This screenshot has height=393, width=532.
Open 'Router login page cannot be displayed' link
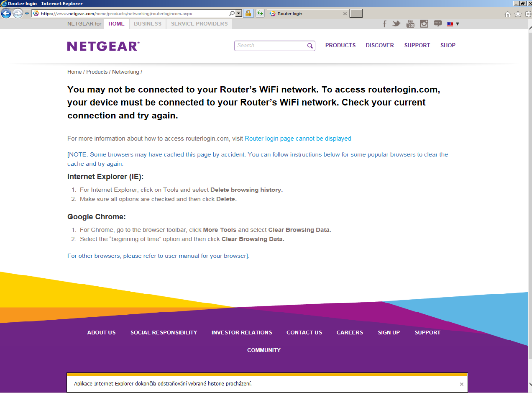(x=298, y=139)
